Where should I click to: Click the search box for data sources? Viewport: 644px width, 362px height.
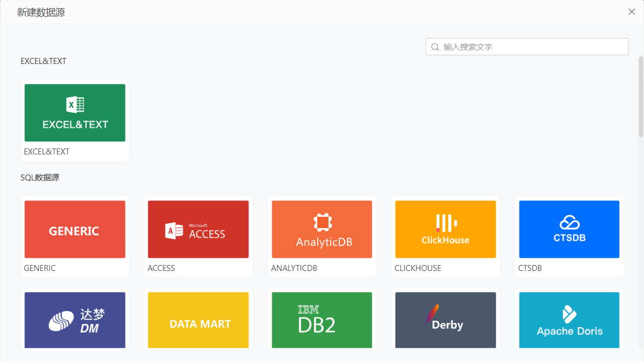[530, 47]
